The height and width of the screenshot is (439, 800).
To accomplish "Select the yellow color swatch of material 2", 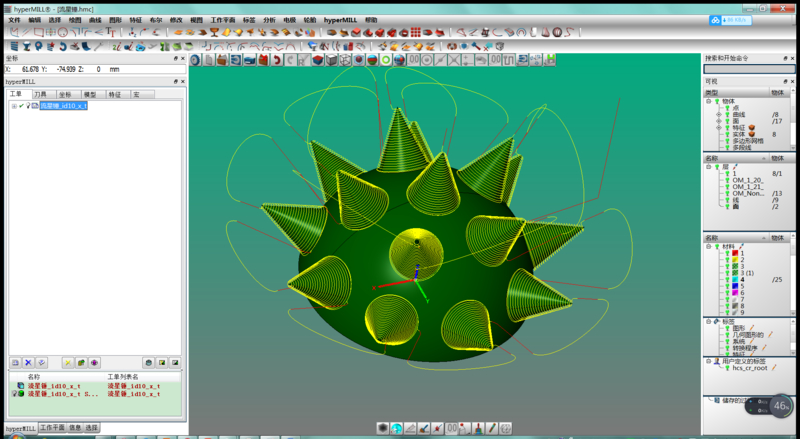I will (735, 260).
